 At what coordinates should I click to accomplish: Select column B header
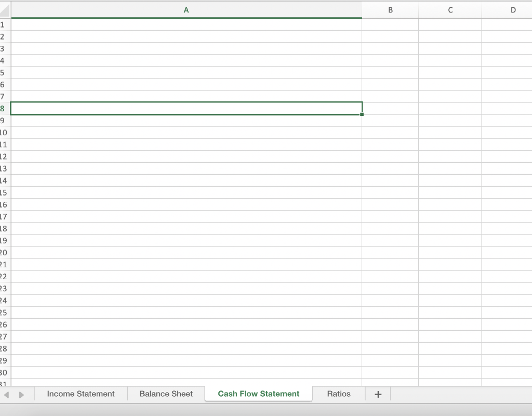390,10
